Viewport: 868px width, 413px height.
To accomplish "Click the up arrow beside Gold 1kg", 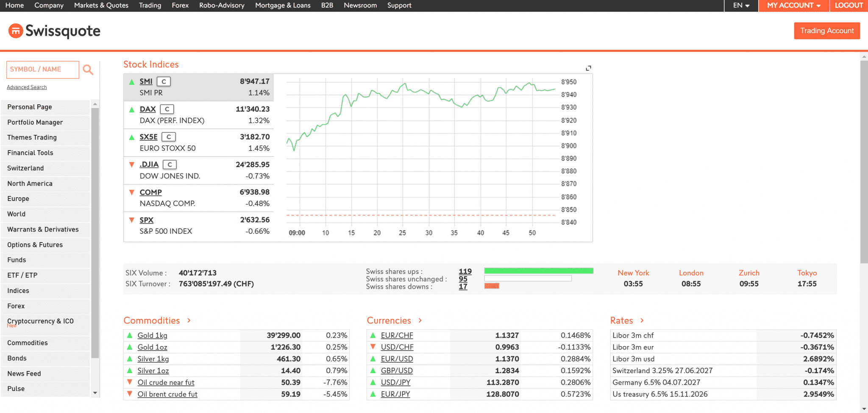I will [x=130, y=335].
